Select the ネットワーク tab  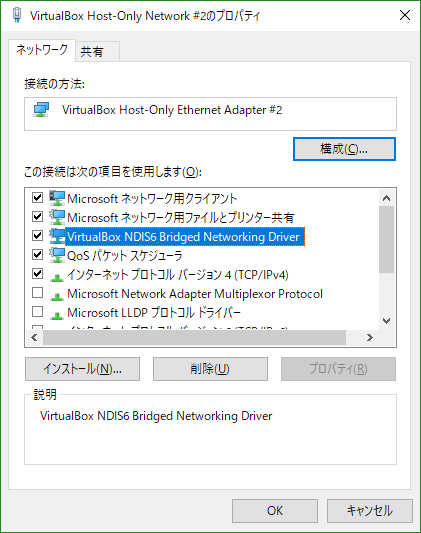42,50
